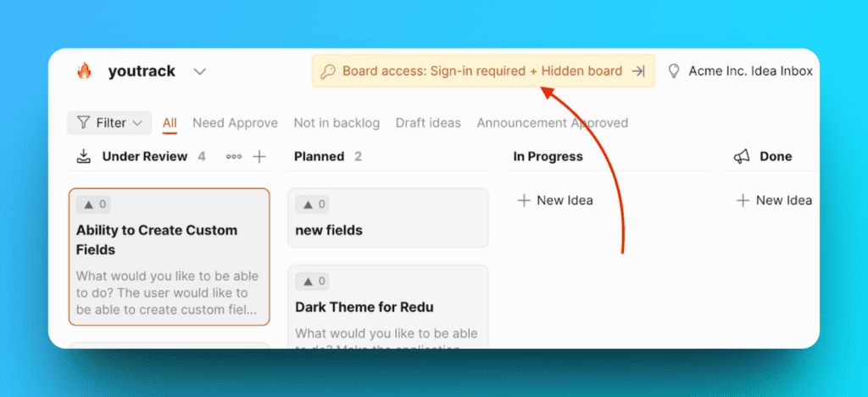
Task: Add idea with Under Review plus icon
Action: tap(260, 157)
